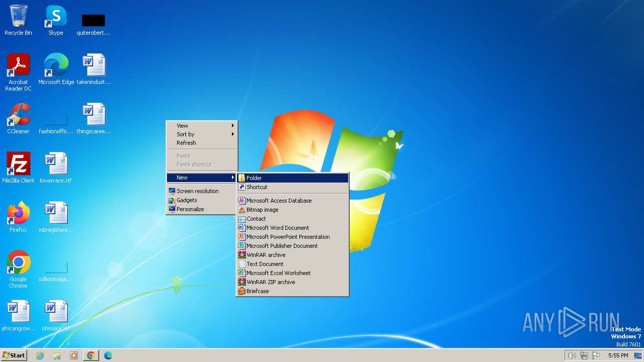The width and height of the screenshot is (644, 362).
Task: Select FileZilla Client desktop shortcut
Action: 18,168
